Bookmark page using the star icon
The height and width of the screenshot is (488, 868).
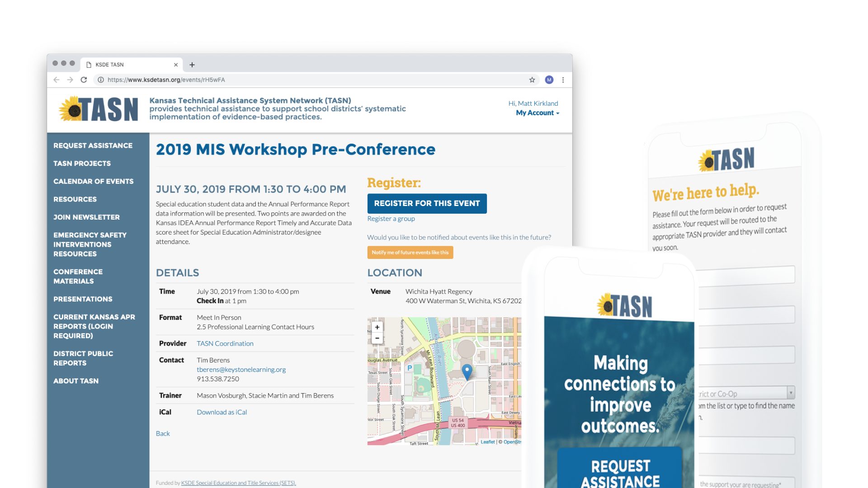click(x=532, y=80)
